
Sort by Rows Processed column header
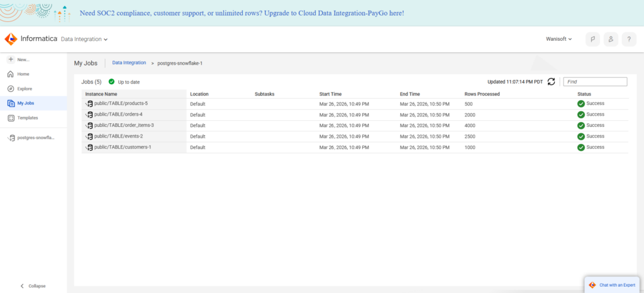[x=482, y=94]
